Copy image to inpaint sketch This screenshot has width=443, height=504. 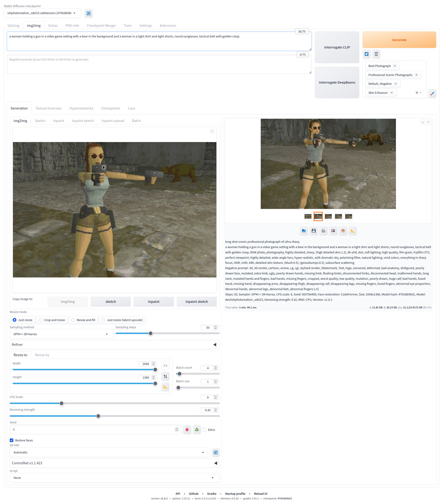point(197,302)
